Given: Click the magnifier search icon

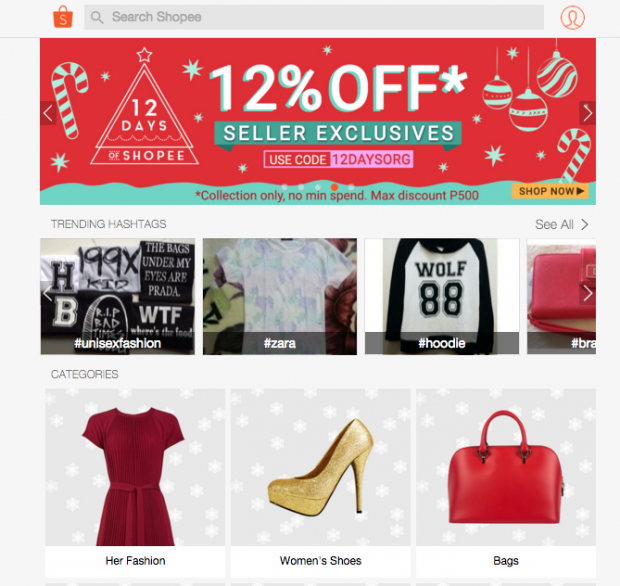Looking at the screenshot, I should pyautogui.click(x=97, y=17).
